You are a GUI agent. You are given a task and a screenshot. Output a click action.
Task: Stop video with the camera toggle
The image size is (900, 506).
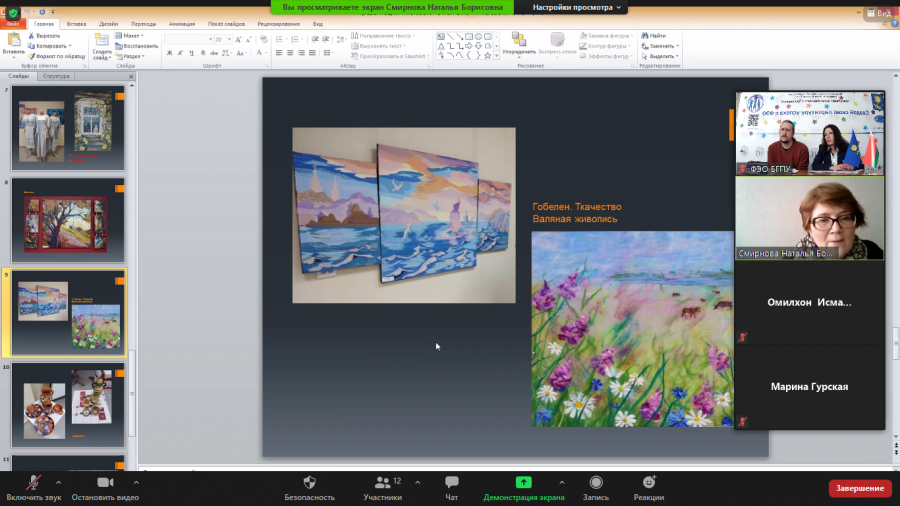click(105, 482)
